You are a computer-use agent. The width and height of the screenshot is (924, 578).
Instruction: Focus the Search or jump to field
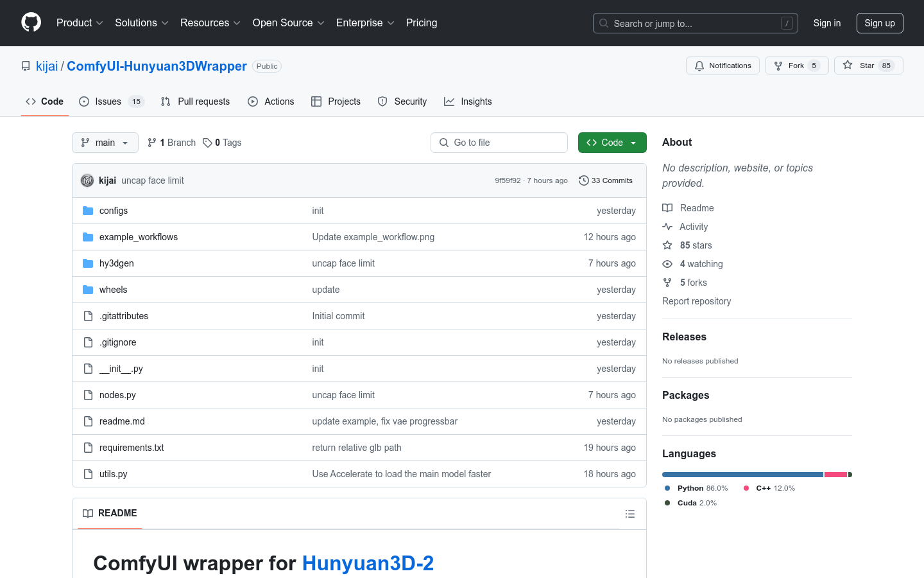click(696, 23)
